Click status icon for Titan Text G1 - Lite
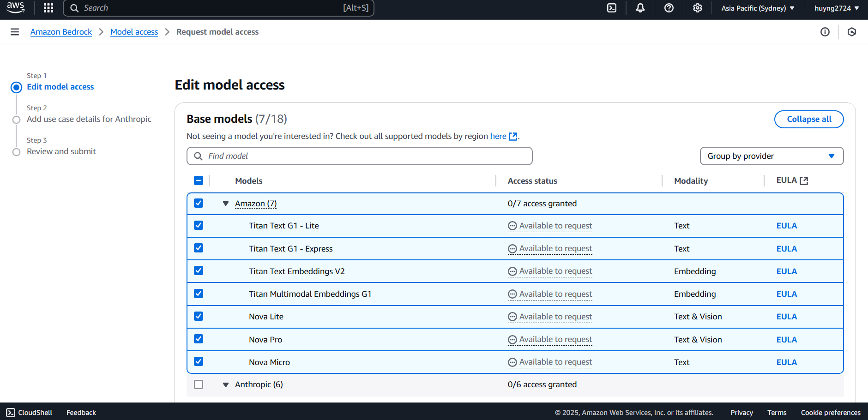 pos(512,226)
